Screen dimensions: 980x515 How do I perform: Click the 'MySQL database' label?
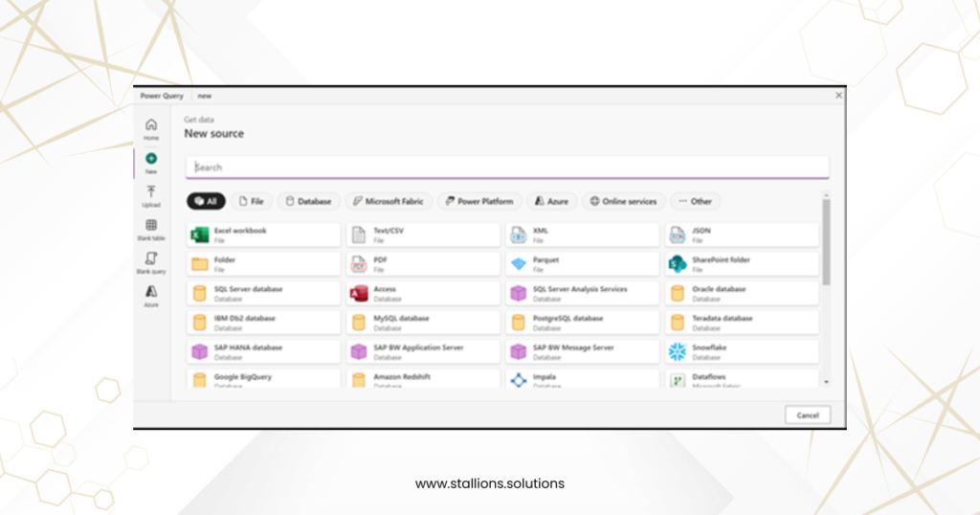tap(401, 318)
